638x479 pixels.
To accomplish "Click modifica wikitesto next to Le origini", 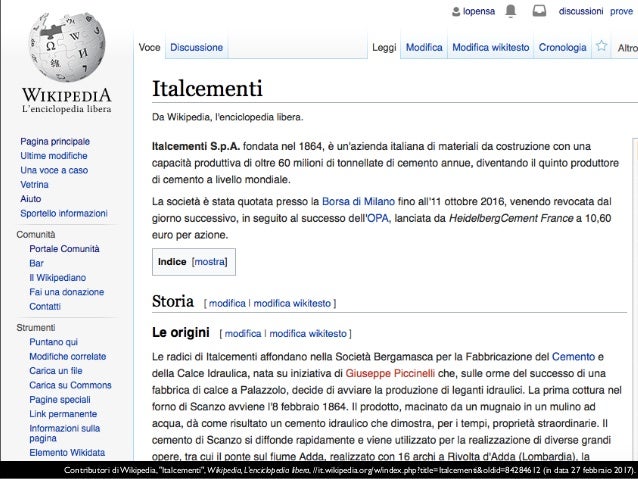I will pyautogui.click(x=308, y=334).
